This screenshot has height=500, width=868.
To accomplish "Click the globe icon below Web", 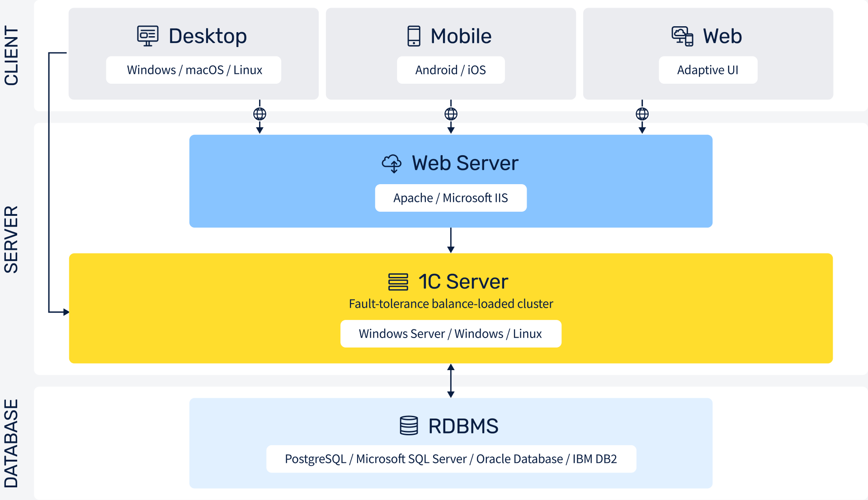I will click(642, 114).
